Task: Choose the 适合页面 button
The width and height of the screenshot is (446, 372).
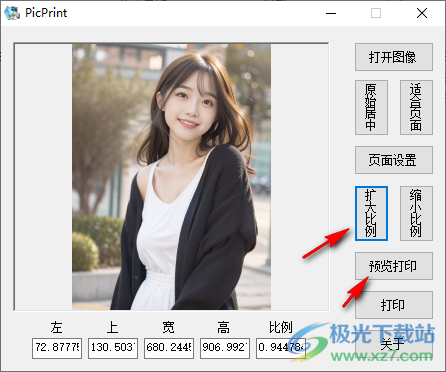Action: (416, 107)
